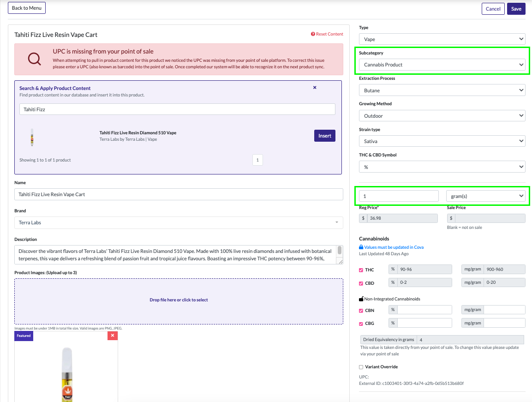Click the CBN percent field
The height and width of the screenshot is (402, 532).
424,310
